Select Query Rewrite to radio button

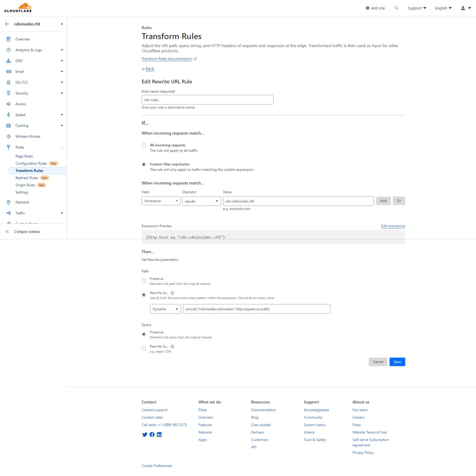tap(144, 348)
